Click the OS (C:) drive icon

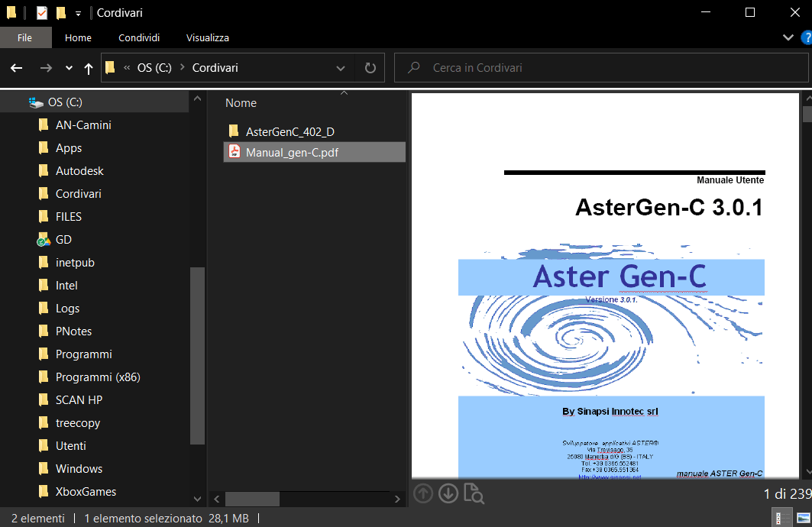[x=36, y=102]
